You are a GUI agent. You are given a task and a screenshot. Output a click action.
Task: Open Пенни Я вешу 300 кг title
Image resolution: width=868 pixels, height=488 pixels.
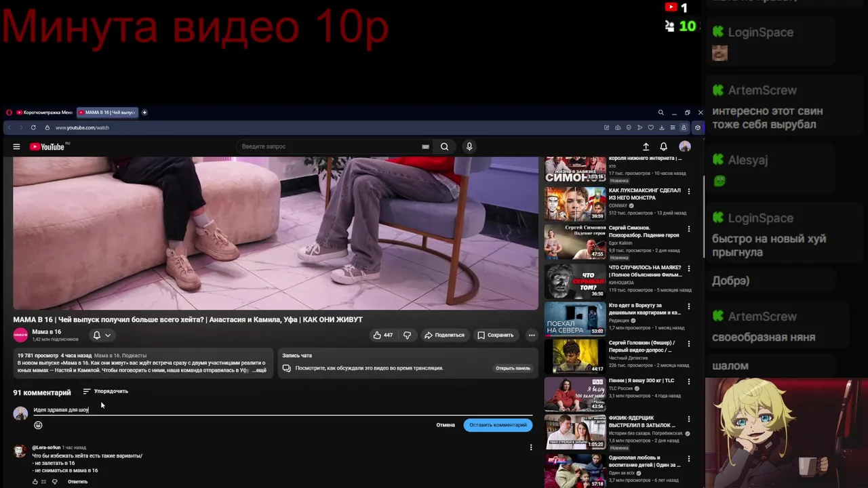(x=642, y=381)
